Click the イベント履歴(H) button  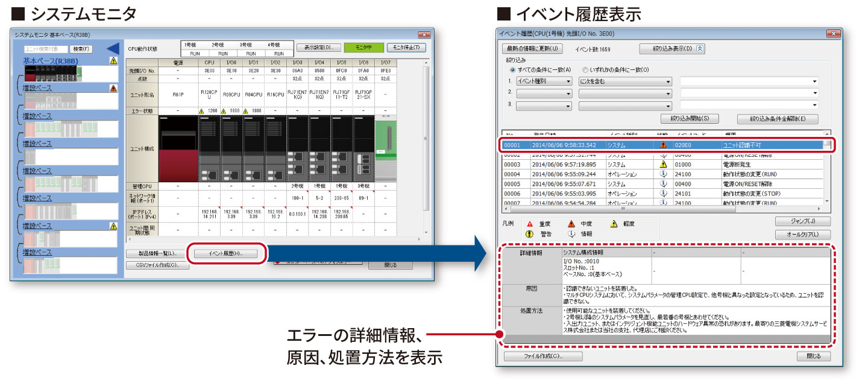point(225,253)
